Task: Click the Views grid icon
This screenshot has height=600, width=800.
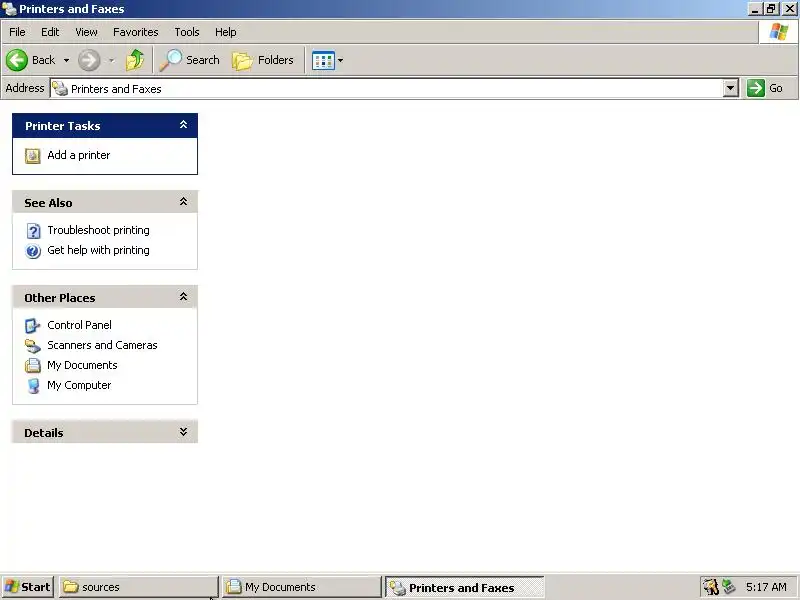Action: (323, 61)
